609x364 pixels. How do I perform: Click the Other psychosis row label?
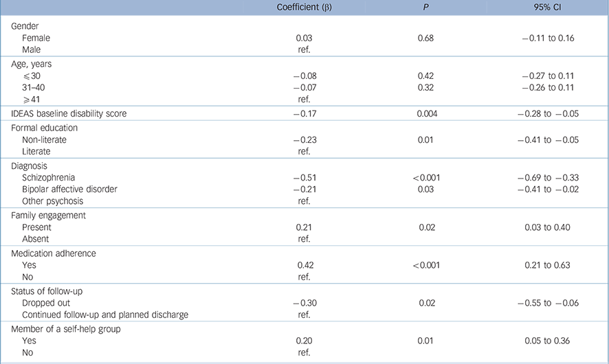pyautogui.click(x=53, y=201)
